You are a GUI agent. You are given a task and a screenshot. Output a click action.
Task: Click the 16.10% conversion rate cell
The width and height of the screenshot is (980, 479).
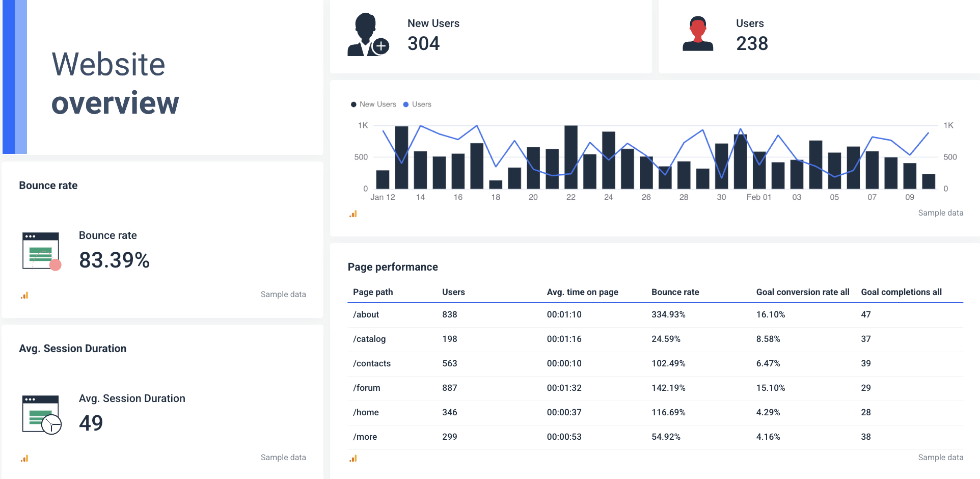tap(771, 314)
